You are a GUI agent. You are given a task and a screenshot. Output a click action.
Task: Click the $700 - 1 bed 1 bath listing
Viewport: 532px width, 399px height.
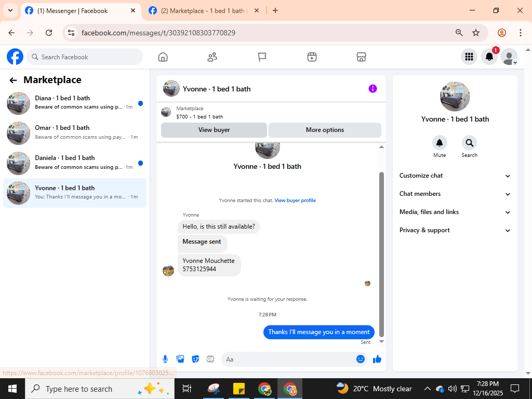(x=199, y=117)
